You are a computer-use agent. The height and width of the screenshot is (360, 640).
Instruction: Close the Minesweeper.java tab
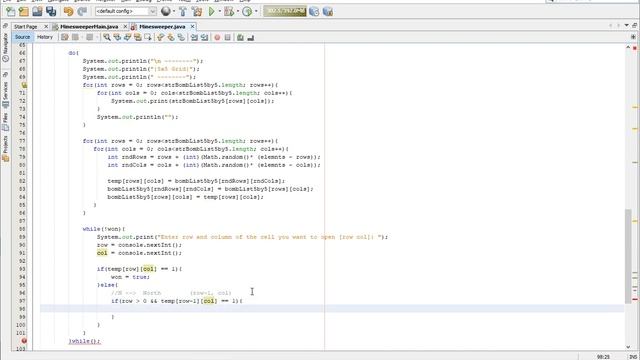point(192,27)
